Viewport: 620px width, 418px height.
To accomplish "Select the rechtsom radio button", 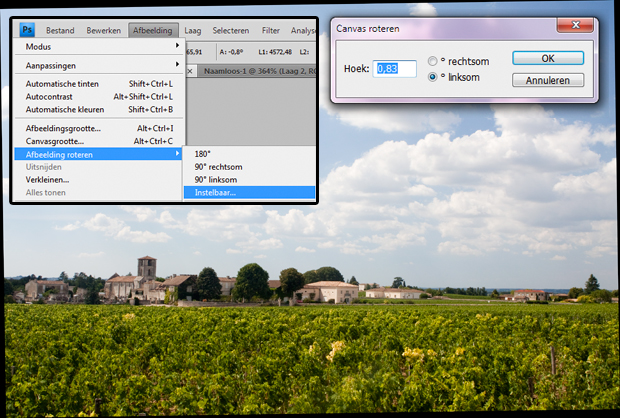I will (433, 61).
